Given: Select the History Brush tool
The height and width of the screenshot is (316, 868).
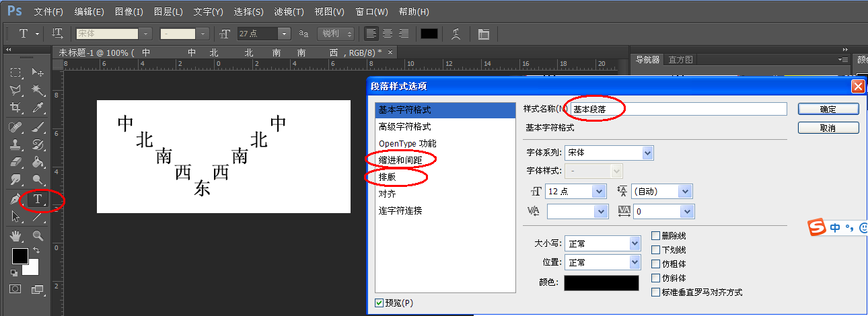Looking at the screenshot, I should click(x=38, y=145).
